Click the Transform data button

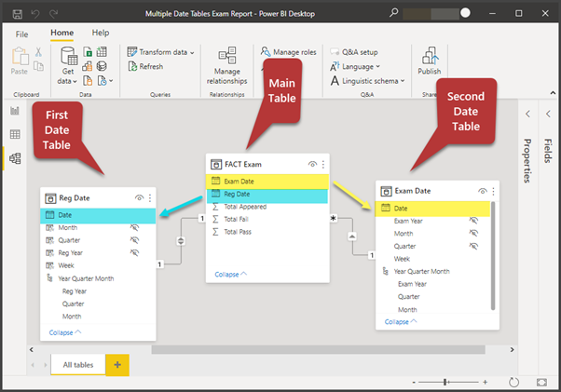160,52
